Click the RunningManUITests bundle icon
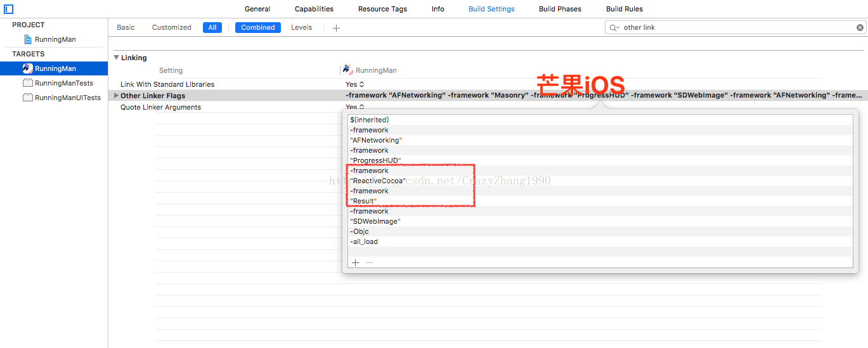This screenshot has height=348, width=868. pyautogui.click(x=27, y=98)
